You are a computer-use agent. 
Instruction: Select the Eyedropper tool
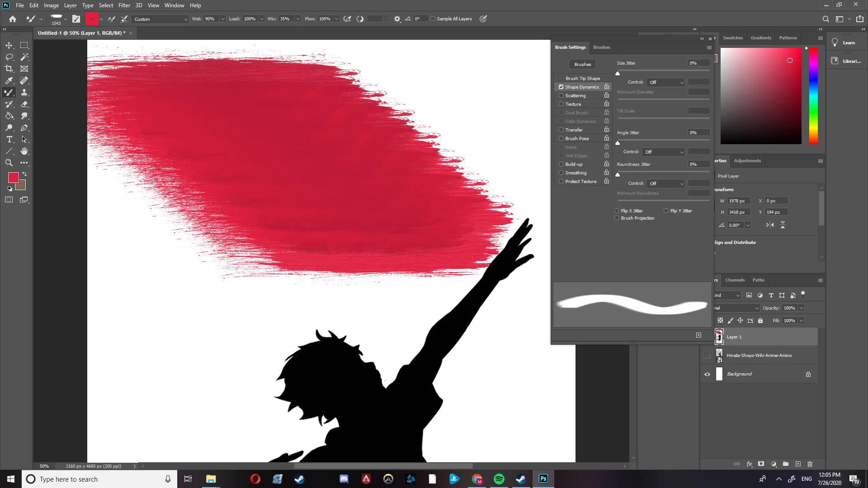(9, 80)
